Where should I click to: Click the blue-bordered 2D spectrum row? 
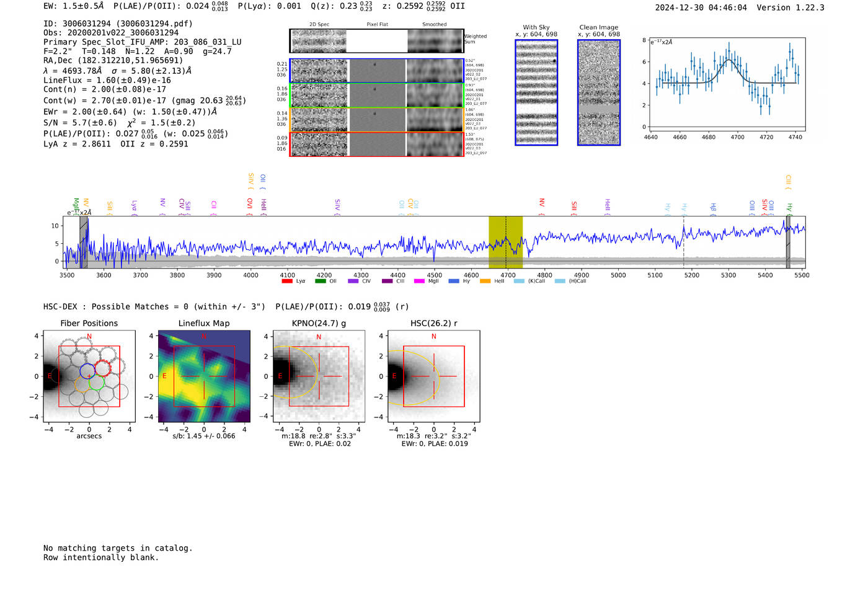pyautogui.click(x=377, y=71)
